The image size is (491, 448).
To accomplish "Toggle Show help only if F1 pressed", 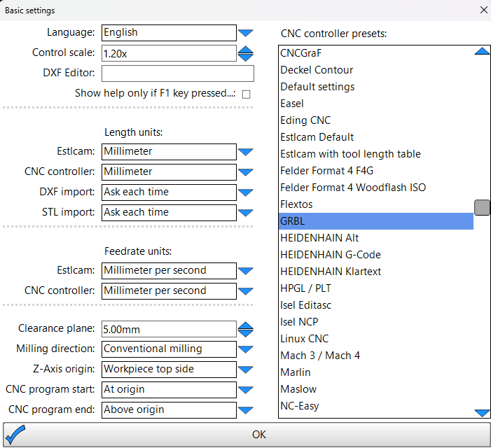I will point(247,94).
